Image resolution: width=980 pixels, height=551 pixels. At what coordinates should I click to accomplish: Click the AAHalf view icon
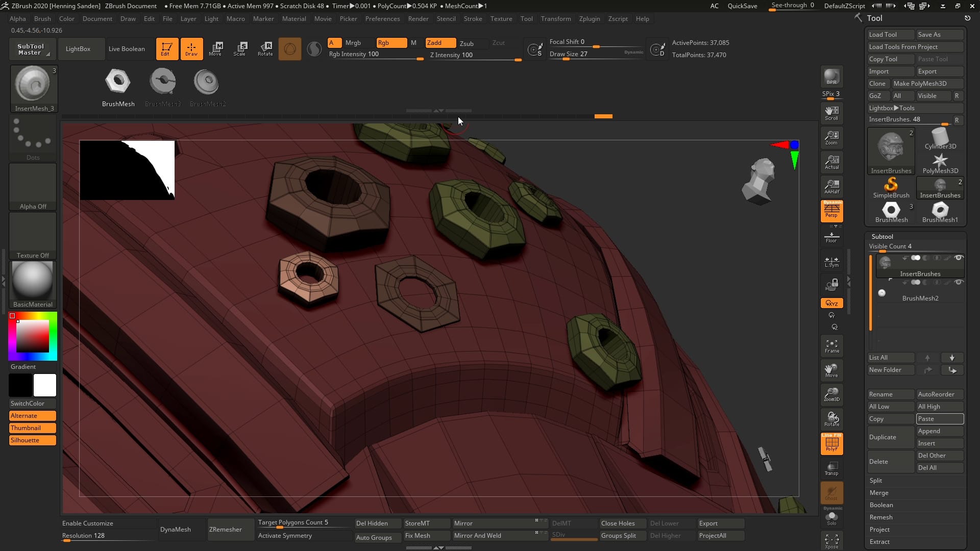pos(831,187)
